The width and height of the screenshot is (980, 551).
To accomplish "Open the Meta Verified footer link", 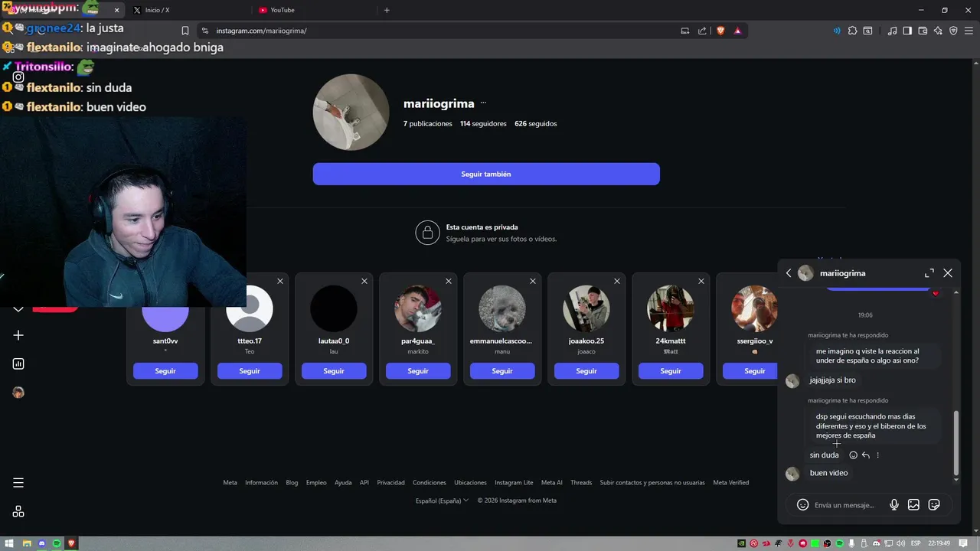I will point(731,483).
